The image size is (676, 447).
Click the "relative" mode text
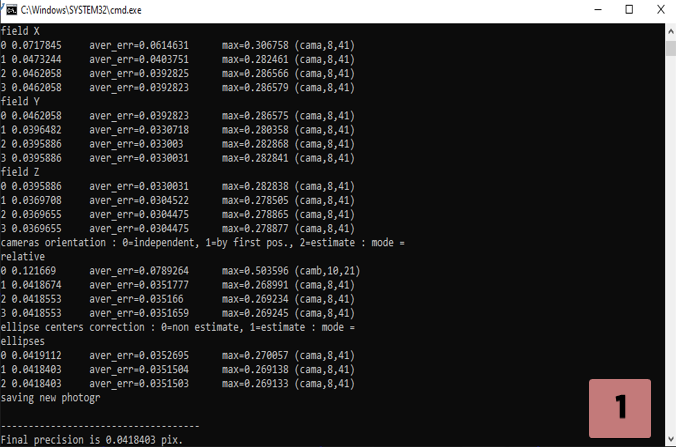[24, 256]
